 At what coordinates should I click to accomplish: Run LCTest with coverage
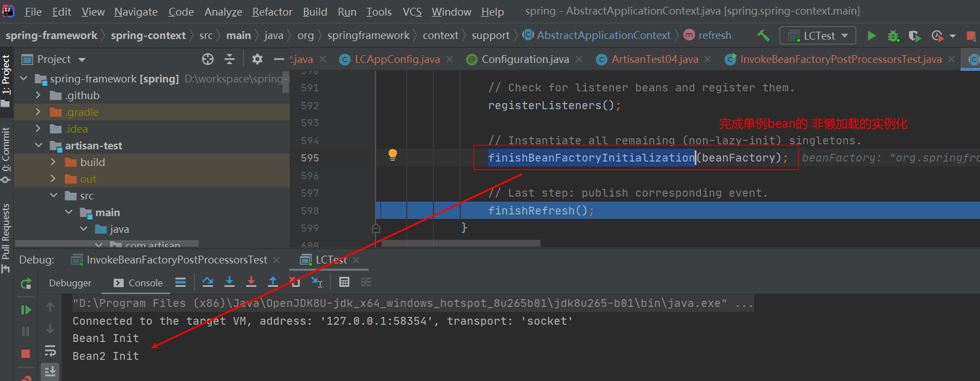914,36
